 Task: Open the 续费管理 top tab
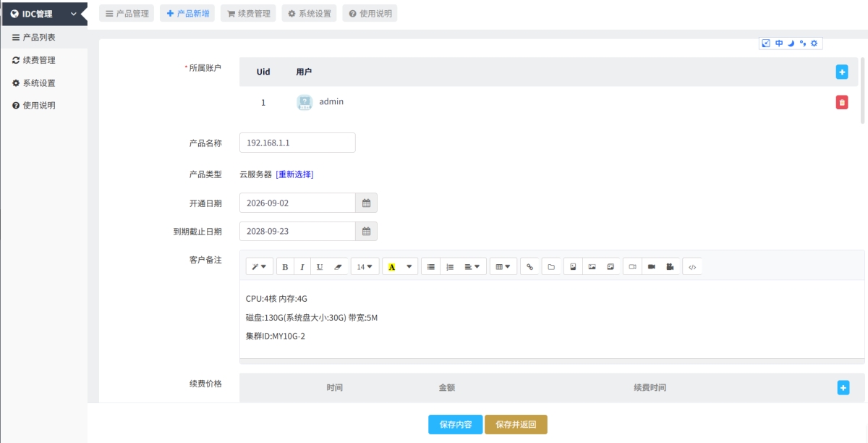tap(248, 14)
